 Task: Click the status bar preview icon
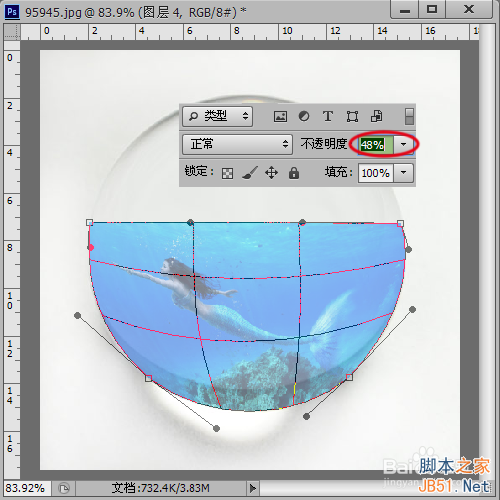point(64,489)
